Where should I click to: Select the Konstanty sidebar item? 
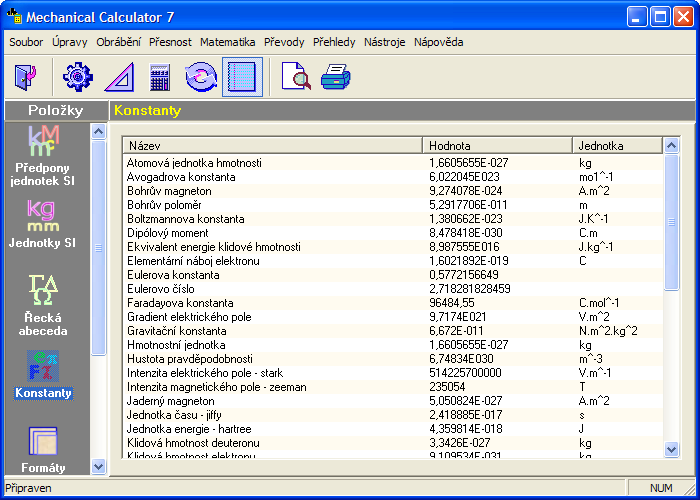click(43, 375)
